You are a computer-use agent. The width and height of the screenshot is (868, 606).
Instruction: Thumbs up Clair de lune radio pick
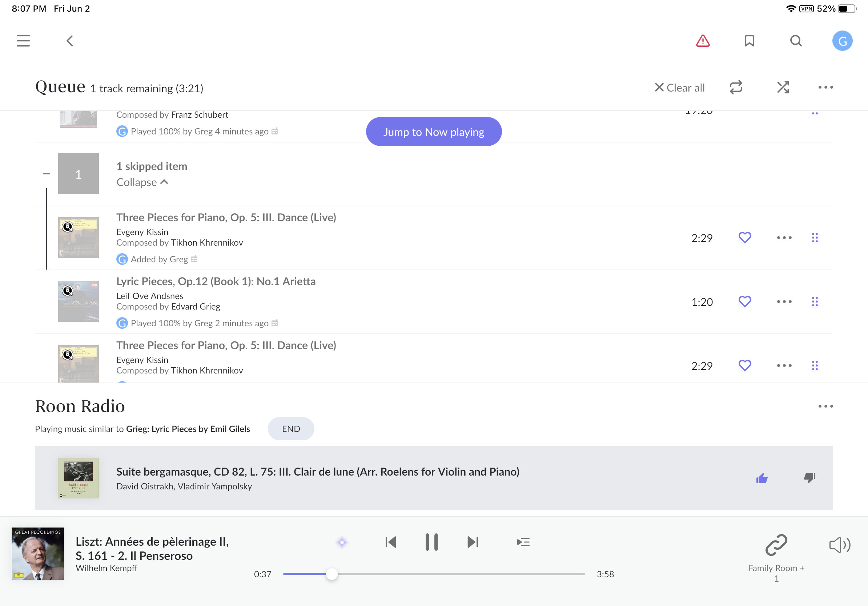(762, 478)
